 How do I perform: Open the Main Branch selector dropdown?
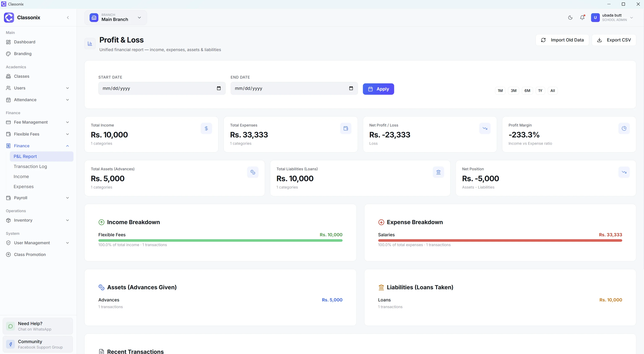(116, 18)
